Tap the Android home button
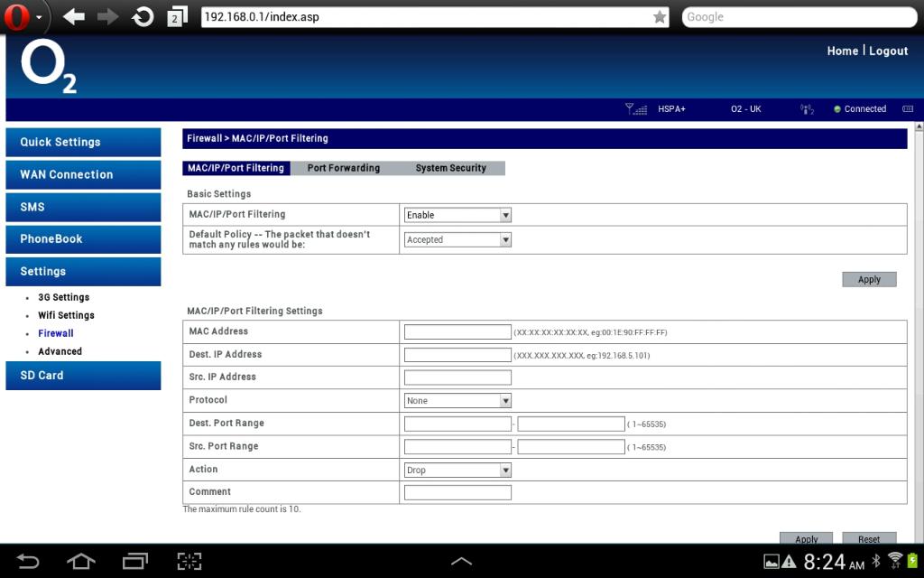Viewport: 924px width, 578px height. point(81,561)
